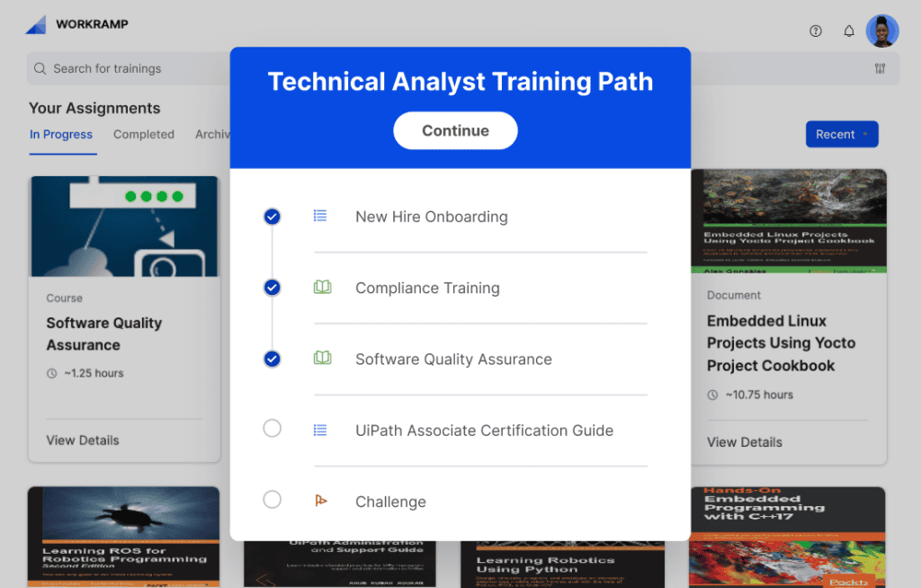View Details of Software Quality Assurance course
The width and height of the screenshot is (921, 588).
click(x=83, y=441)
